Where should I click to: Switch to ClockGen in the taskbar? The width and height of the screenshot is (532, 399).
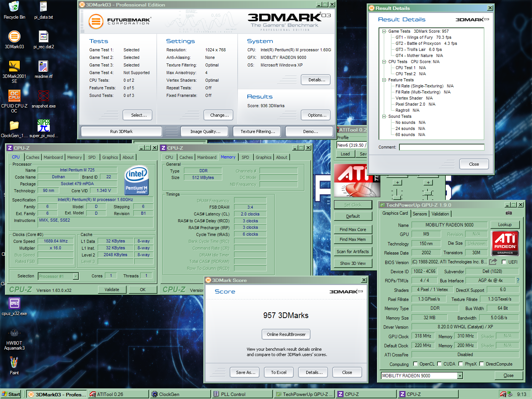pyautogui.click(x=180, y=394)
